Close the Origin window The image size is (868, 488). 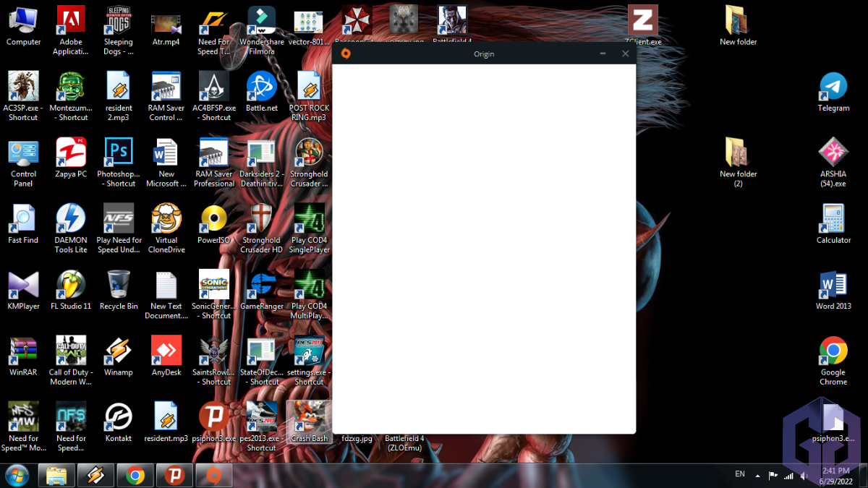click(x=625, y=54)
